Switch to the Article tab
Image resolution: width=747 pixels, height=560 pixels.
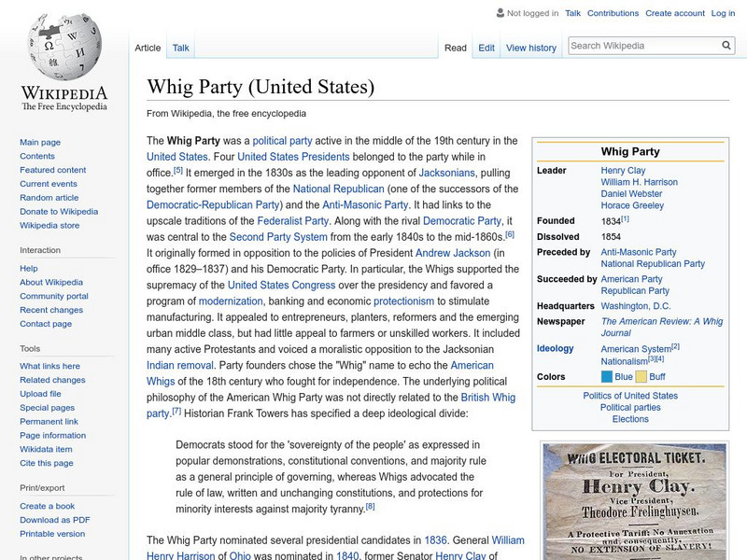click(x=148, y=48)
